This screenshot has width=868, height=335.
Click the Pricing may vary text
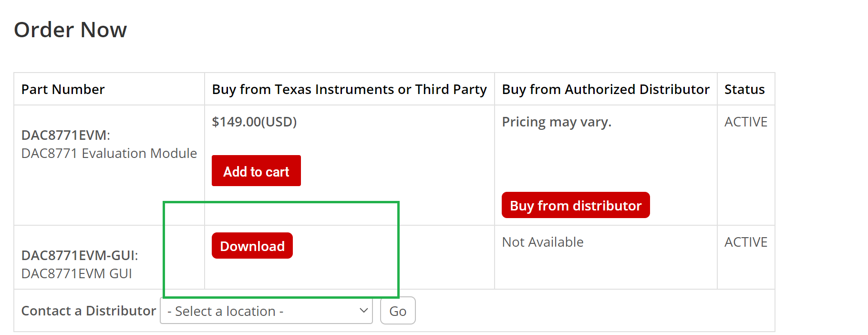[556, 122]
